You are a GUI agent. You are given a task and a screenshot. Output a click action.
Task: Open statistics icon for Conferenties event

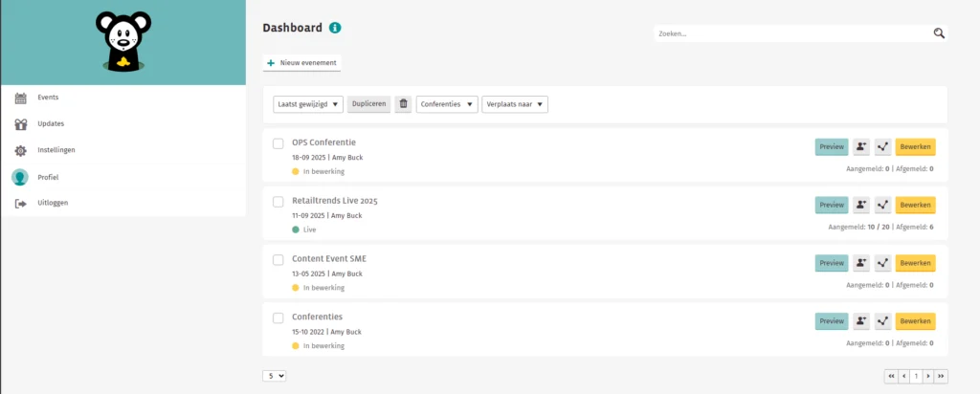point(883,321)
